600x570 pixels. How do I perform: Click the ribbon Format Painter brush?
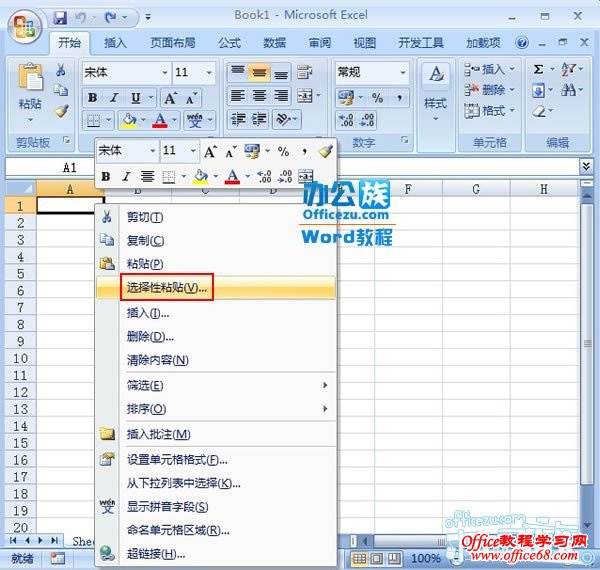[61, 111]
